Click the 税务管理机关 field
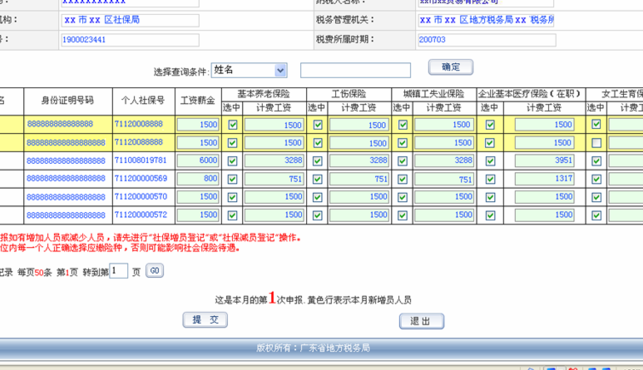The image size is (643, 370). click(x=486, y=20)
